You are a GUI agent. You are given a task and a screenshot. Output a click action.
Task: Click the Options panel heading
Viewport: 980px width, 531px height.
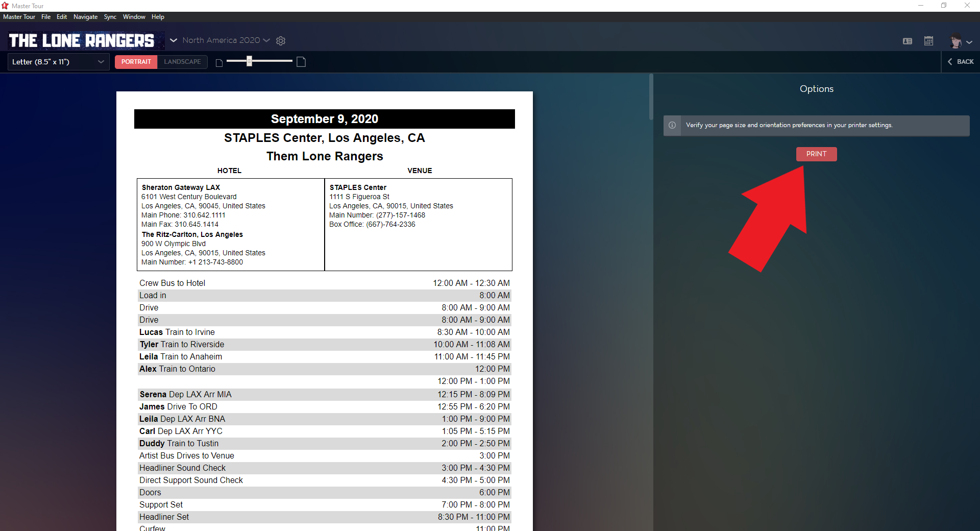coord(816,89)
